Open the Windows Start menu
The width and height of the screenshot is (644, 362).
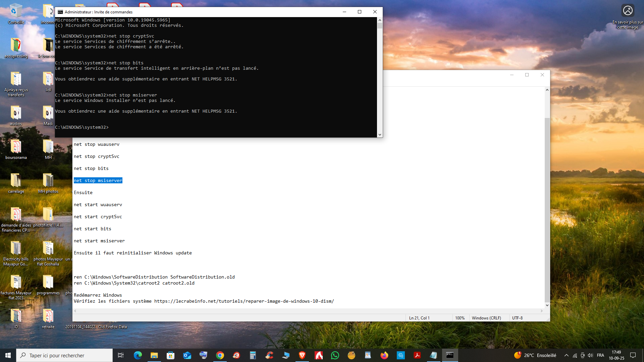tap(8, 355)
